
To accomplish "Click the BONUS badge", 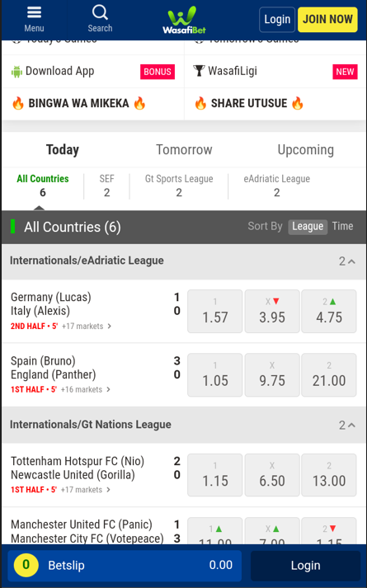I will 158,72.
